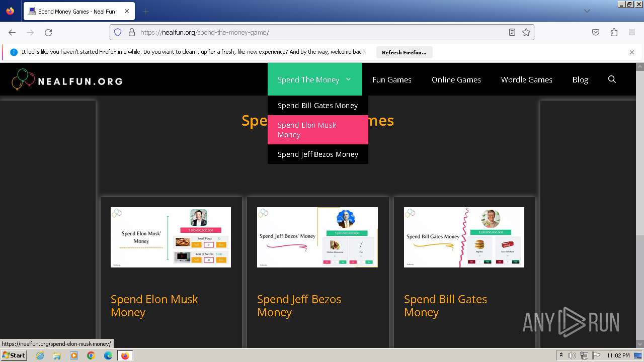Follow the Spend Jeff Bezos Money heading link

(299, 306)
